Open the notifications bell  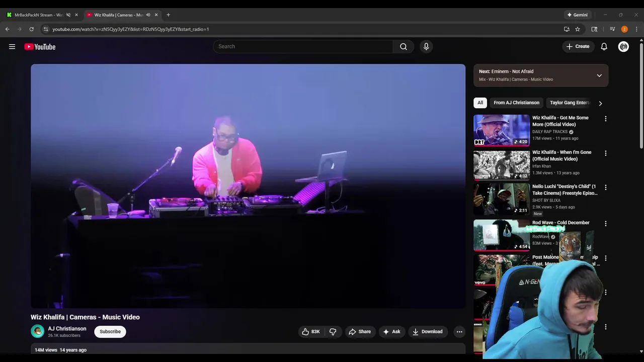click(x=604, y=46)
